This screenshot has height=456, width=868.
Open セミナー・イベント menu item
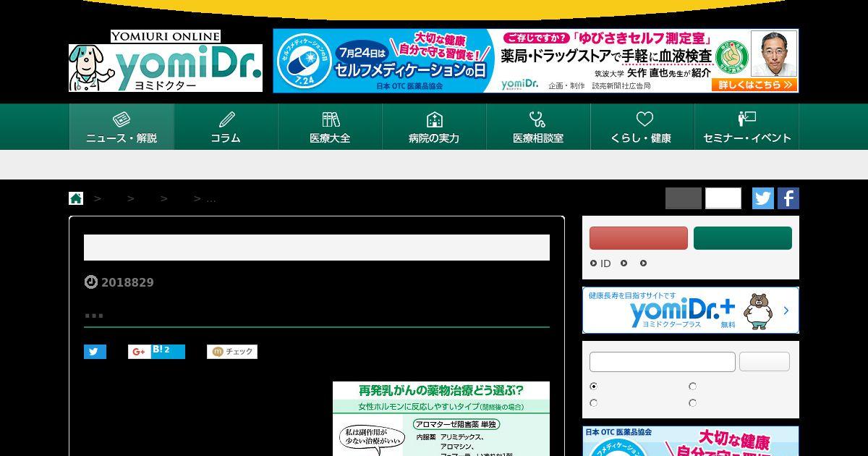746,127
